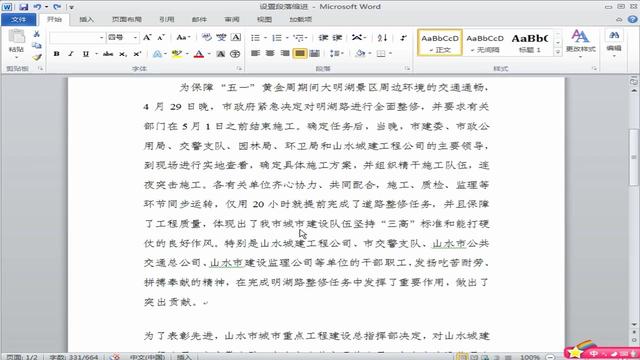Open the Line Spacing dropdown
This screenshot has width=640, height=360.
(x=337, y=53)
